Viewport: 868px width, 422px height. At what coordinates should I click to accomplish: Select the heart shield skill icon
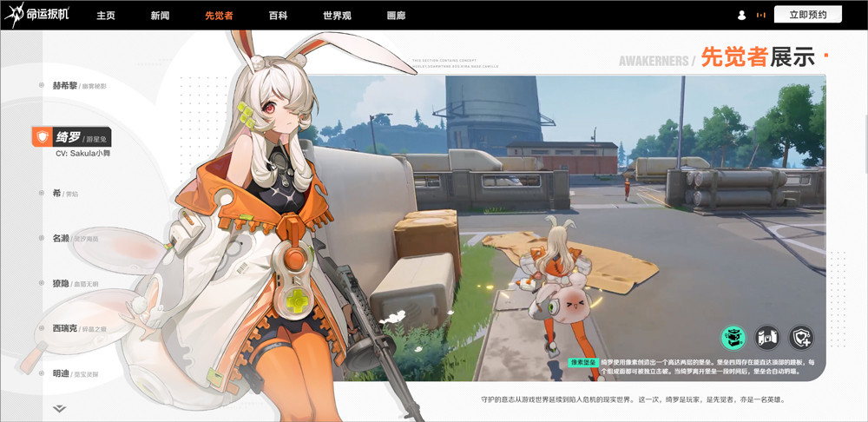[801, 337]
